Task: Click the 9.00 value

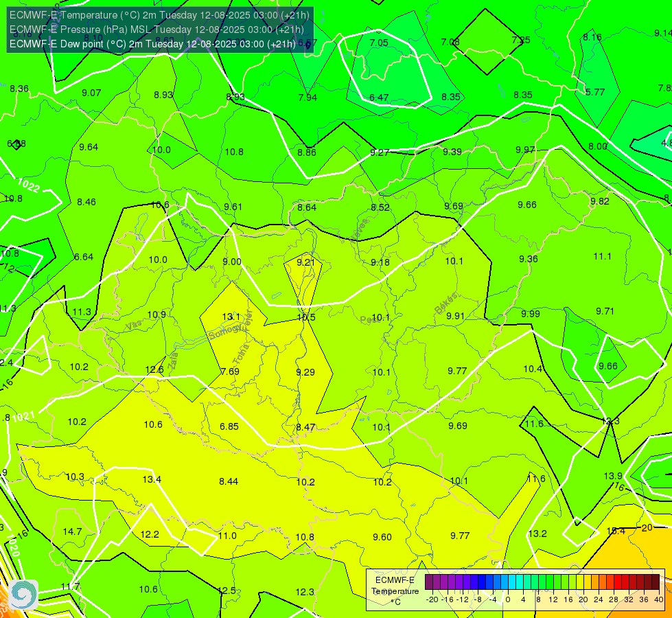Action: click(232, 262)
